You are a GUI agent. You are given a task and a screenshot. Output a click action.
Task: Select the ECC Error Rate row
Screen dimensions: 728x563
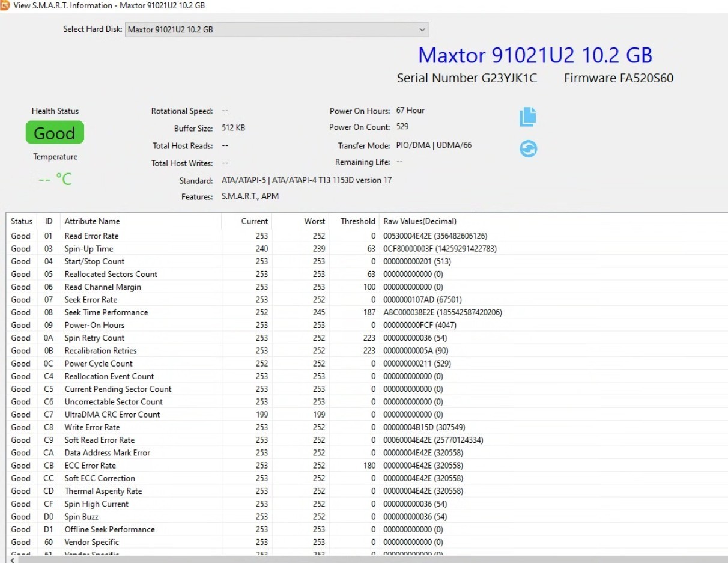click(x=368, y=466)
